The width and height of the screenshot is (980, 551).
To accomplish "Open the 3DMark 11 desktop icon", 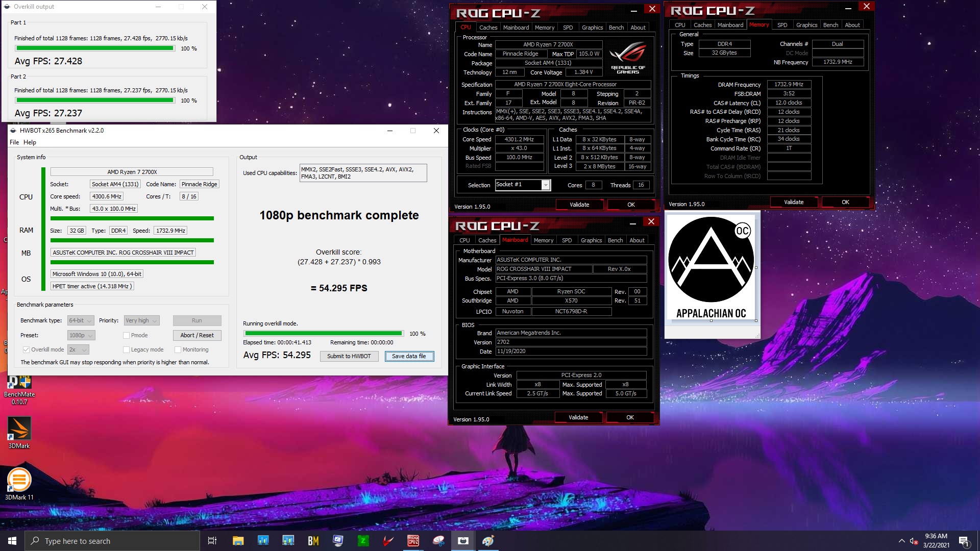I will click(x=19, y=484).
